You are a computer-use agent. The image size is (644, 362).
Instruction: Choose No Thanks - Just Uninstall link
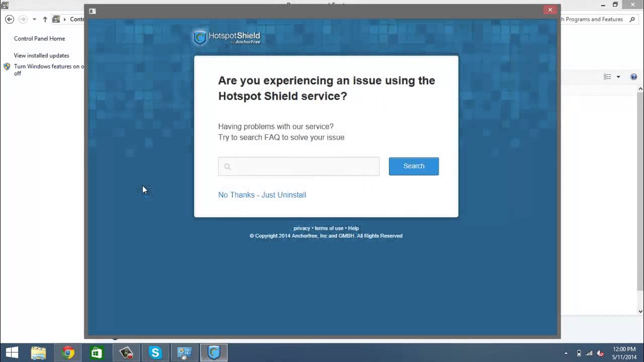point(262,195)
